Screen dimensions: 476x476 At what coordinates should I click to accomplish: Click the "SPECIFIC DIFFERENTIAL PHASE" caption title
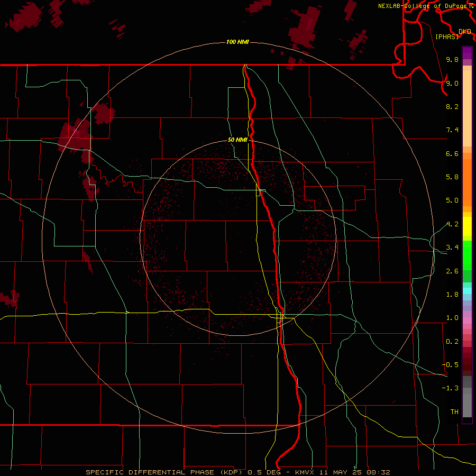tap(150, 472)
